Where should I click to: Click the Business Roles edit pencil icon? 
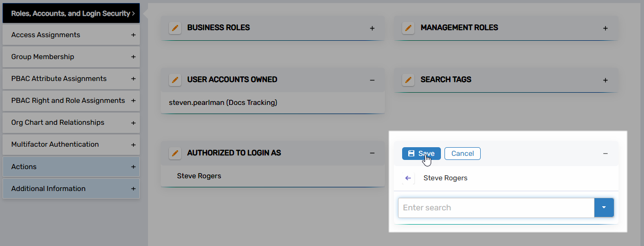pos(175,28)
